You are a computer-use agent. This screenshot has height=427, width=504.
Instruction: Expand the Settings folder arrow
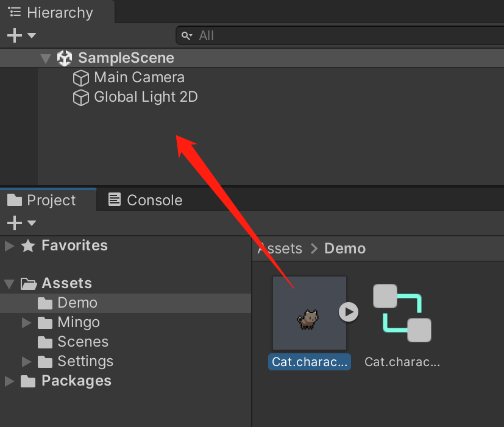tap(26, 361)
